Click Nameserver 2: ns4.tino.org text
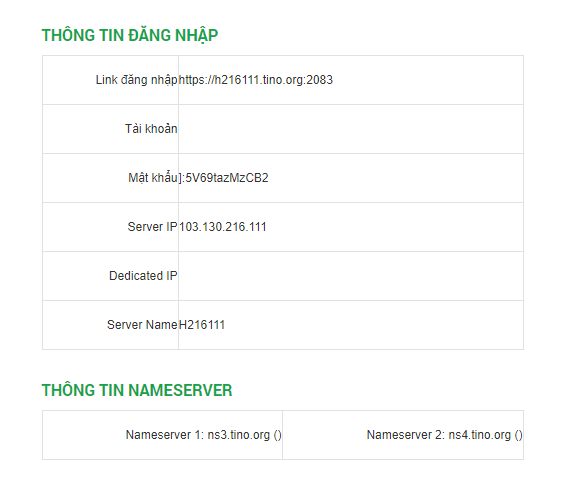The image size is (569, 477). click(439, 435)
